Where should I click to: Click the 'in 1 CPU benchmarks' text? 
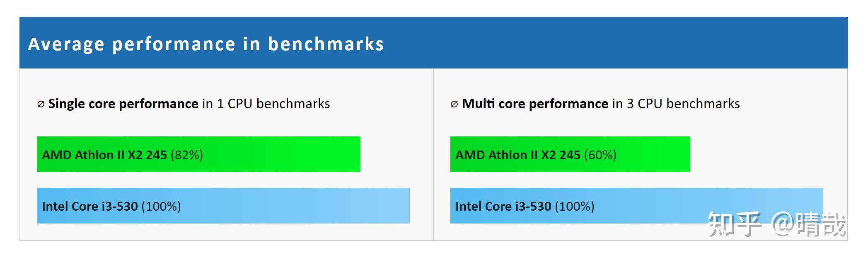tap(266, 104)
